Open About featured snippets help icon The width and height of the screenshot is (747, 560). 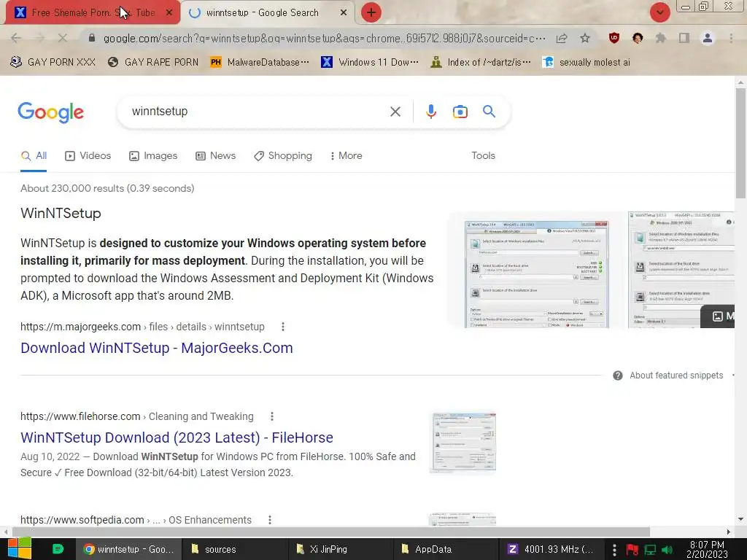click(617, 376)
